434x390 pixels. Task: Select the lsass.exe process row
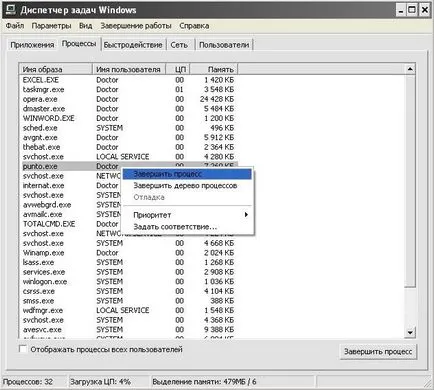tap(128, 263)
